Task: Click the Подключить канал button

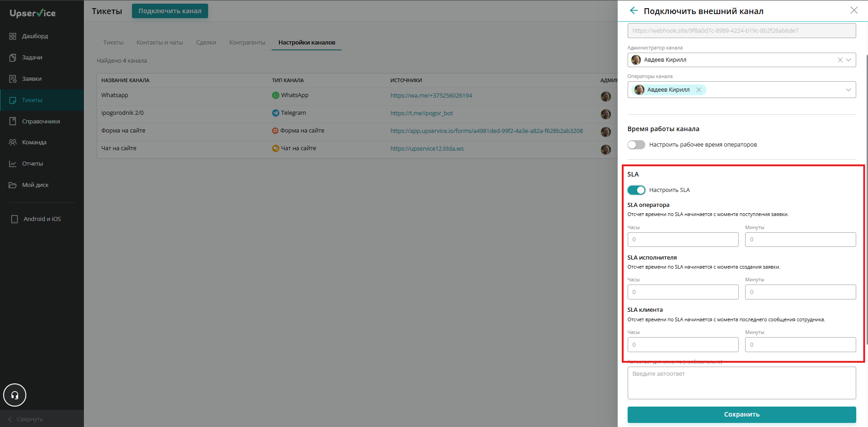Action: coord(170,11)
